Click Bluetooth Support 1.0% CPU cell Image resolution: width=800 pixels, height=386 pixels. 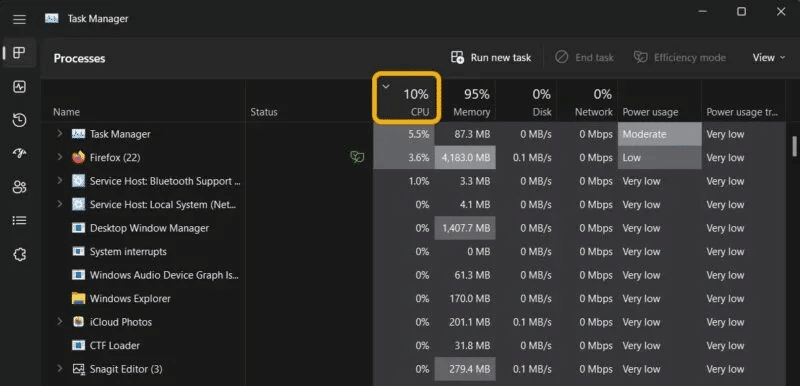point(404,181)
